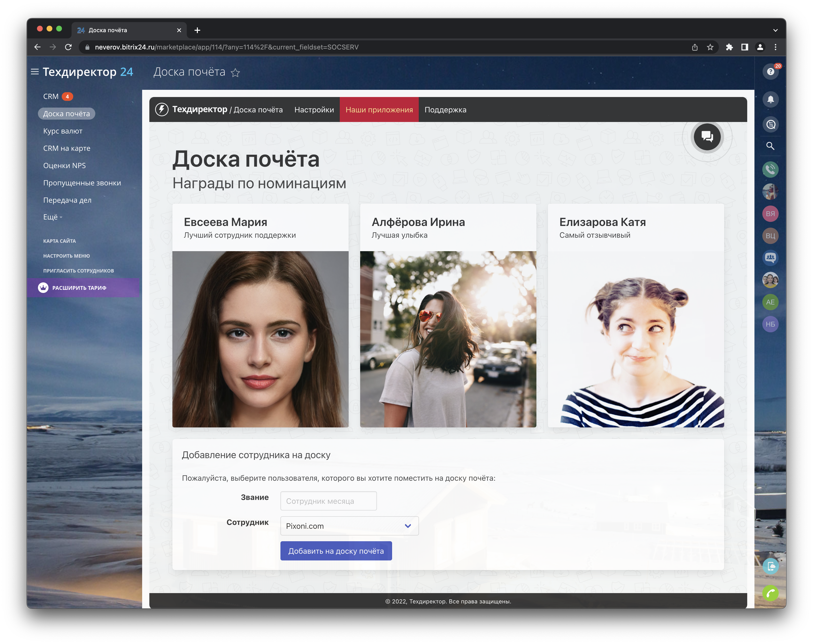Click the Звание input field
The image size is (813, 644).
click(x=328, y=501)
